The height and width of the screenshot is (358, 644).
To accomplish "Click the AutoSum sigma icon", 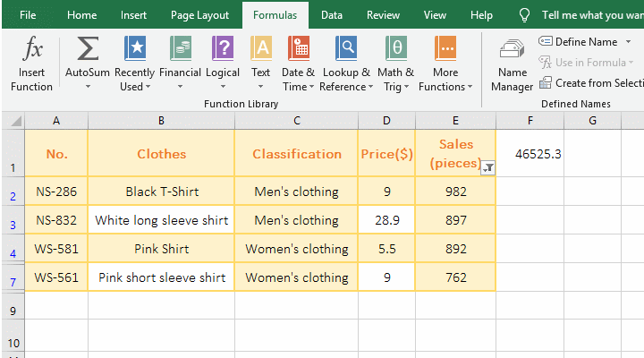I will click(88, 48).
